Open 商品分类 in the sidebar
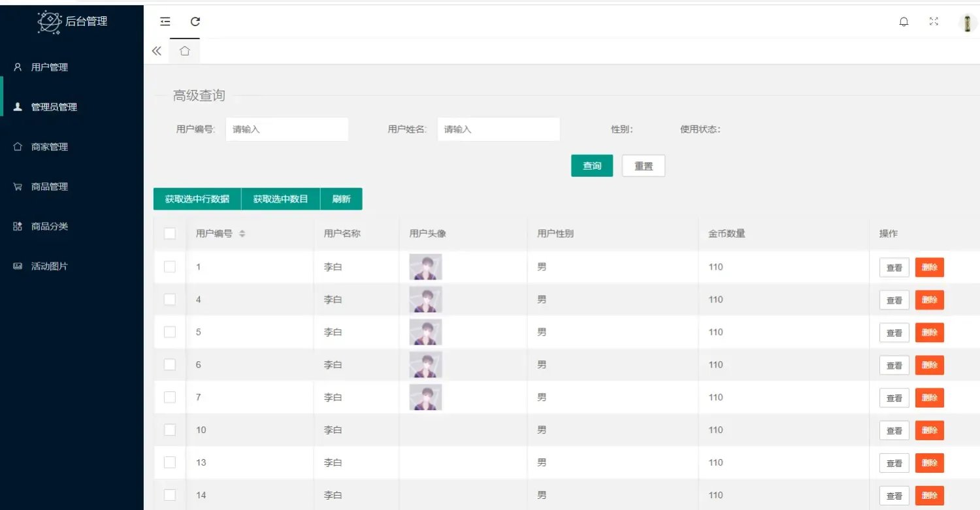 pyautogui.click(x=50, y=227)
